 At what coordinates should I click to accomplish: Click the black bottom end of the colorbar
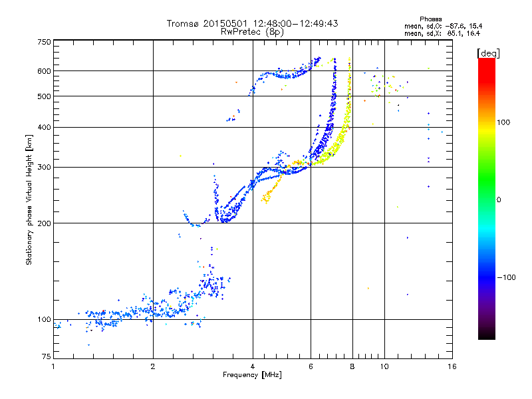point(487,334)
